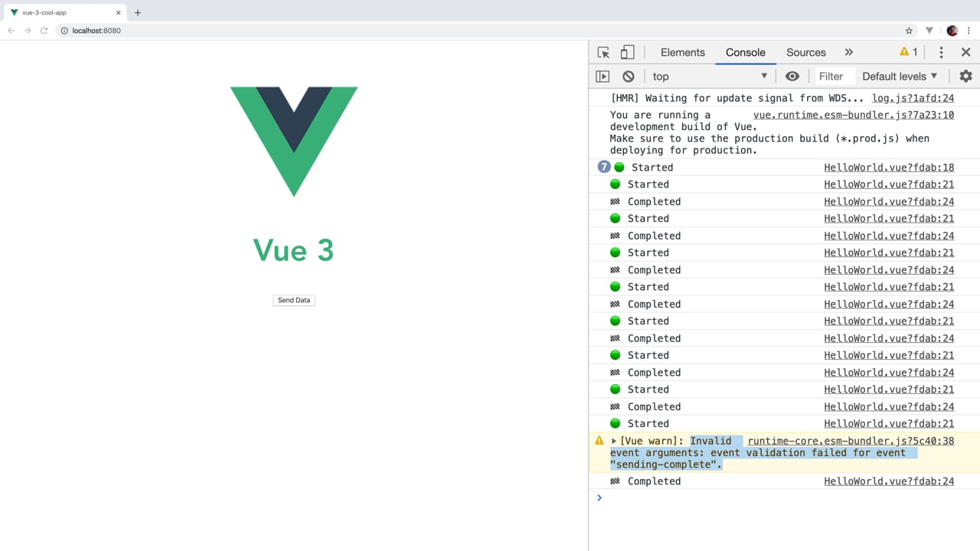This screenshot has width=980, height=551.
Task: Click the warning count badge
Action: point(909,52)
